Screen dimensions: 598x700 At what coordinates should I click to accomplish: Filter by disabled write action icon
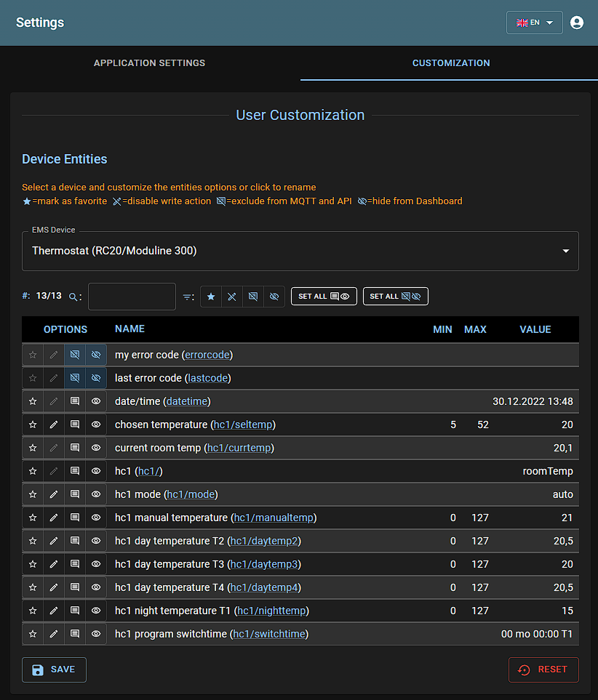(x=231, y=297)
